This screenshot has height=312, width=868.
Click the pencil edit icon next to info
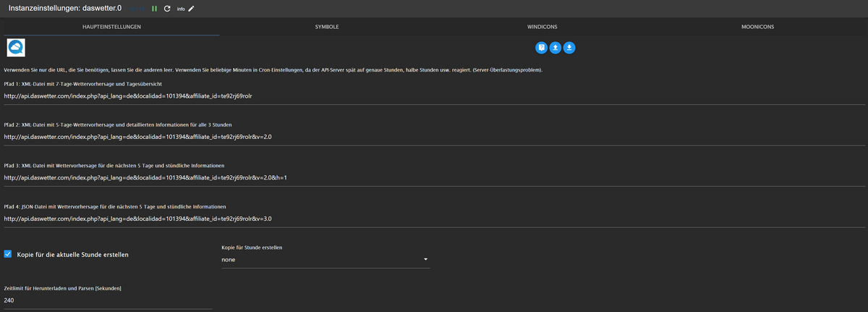click(x=192, y=9)
